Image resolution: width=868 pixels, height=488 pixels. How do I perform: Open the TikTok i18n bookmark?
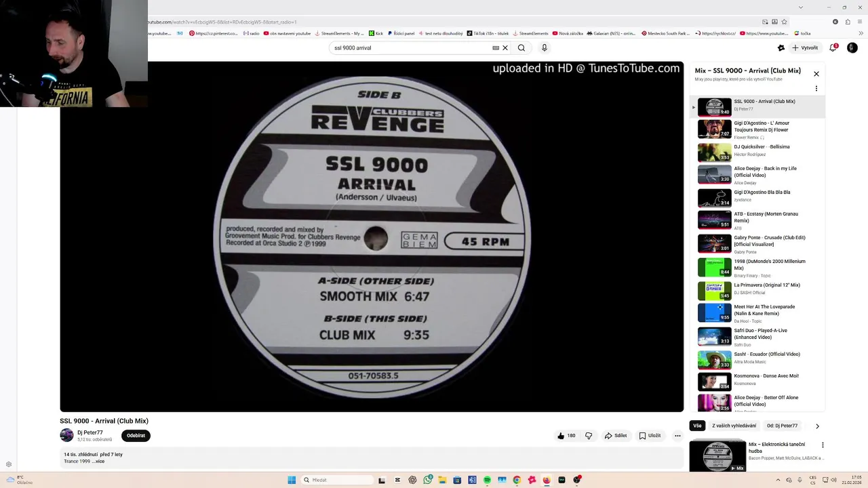488,33
